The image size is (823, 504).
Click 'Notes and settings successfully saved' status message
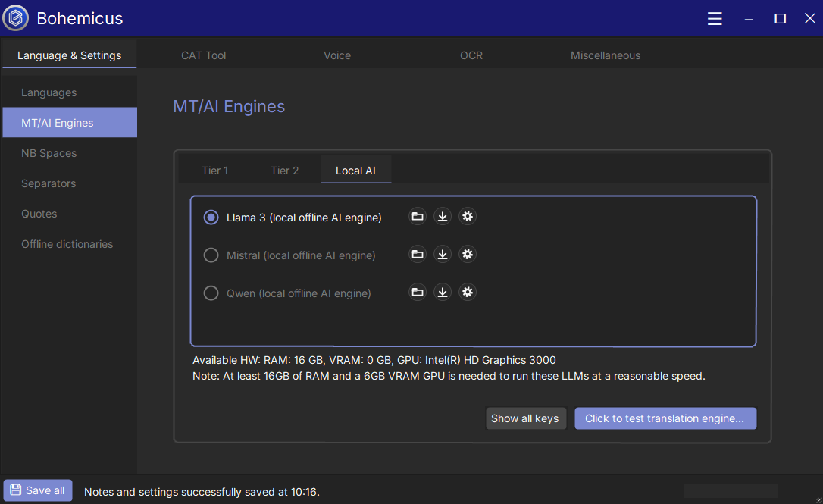202,492
